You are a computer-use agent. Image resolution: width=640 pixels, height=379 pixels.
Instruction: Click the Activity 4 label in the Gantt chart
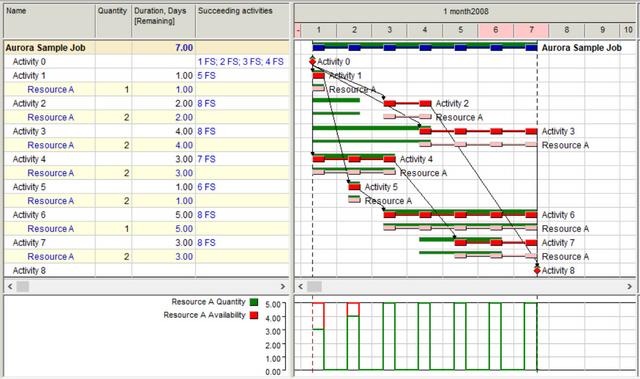pyautogui.click(x=416, y=159)
